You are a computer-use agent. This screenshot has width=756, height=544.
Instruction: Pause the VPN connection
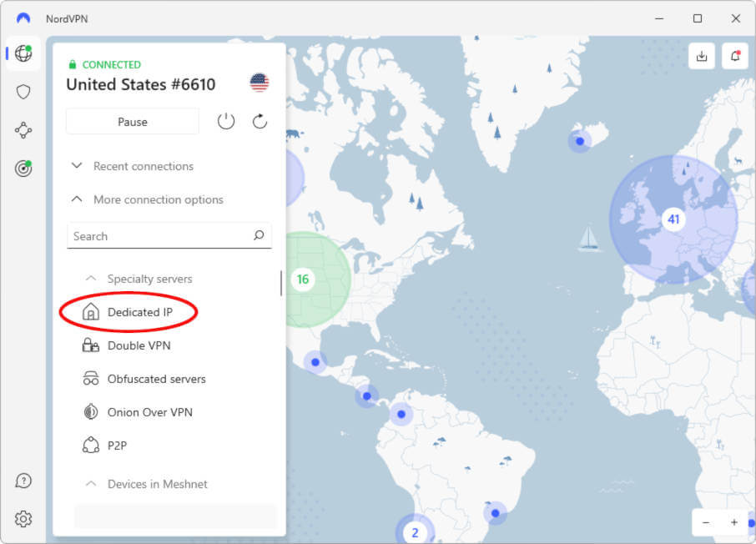click(x=133, y=122)
